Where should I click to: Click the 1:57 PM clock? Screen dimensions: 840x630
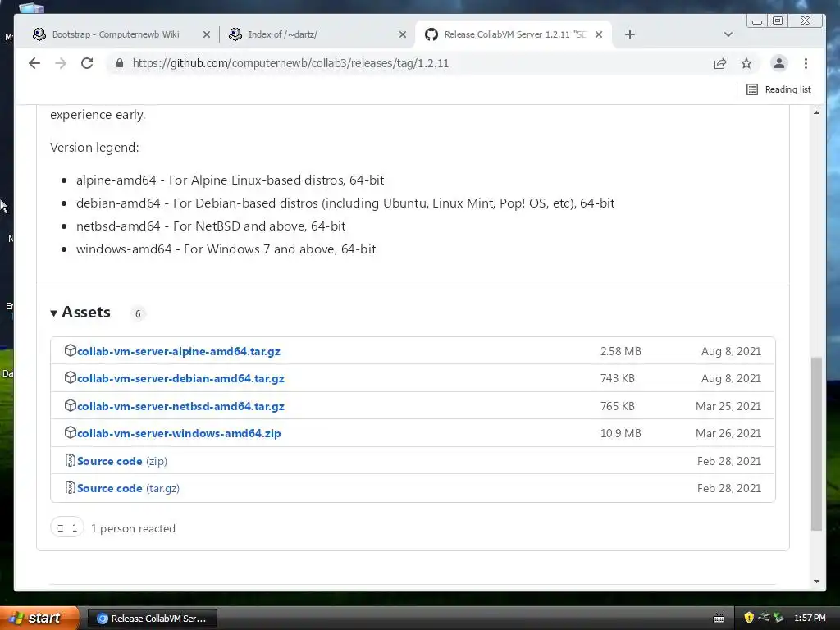tap(810, 618)
